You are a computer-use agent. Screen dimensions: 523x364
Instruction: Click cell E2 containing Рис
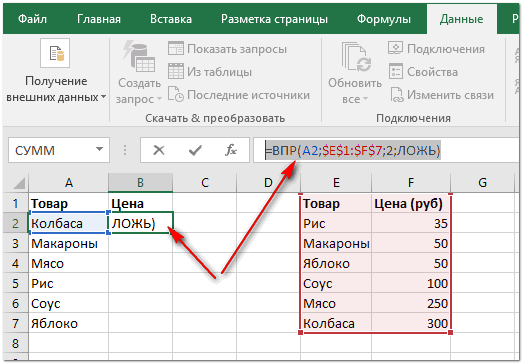pyautogui.click(x=336, y=223)
